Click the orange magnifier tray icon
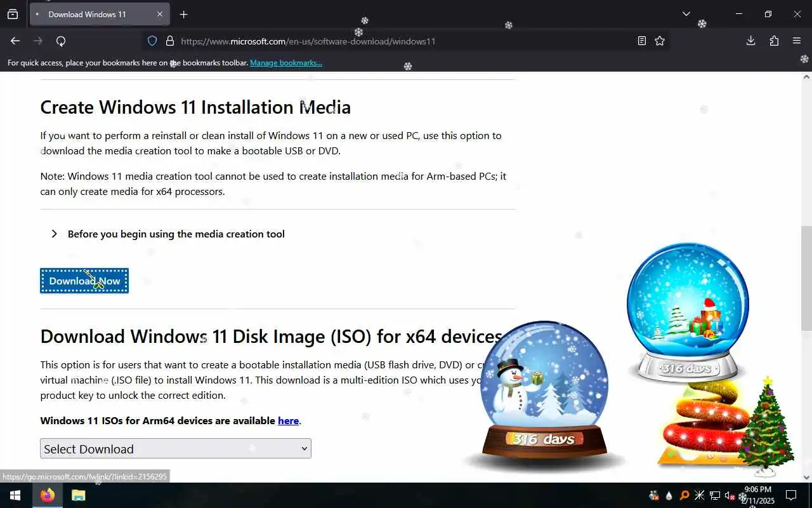The image size is (812, 508). tap(684, 495)
